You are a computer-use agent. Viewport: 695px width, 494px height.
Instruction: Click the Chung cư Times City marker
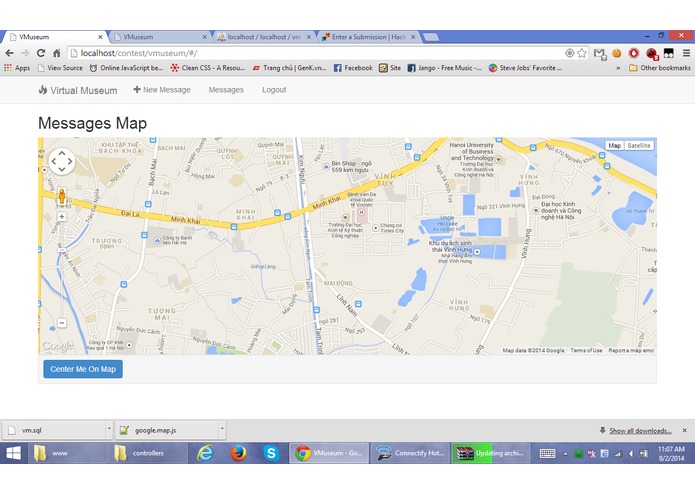pos(375,228)
